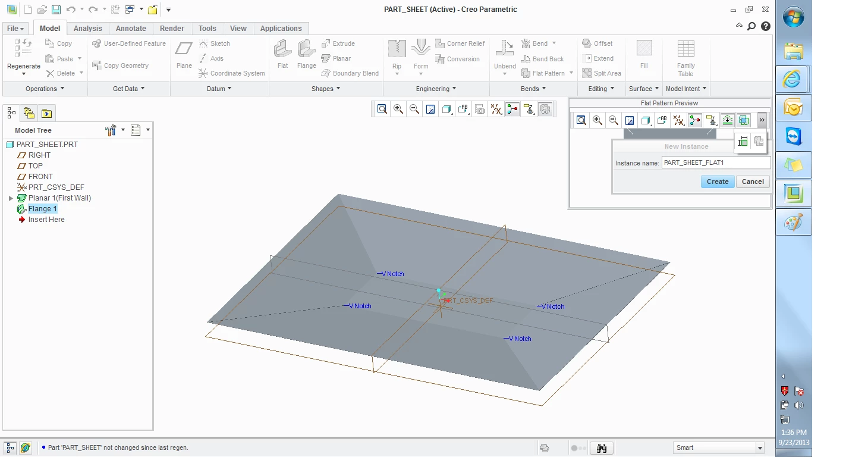
Task: Click the Flat Pattern button in Bends
Action: coord(543,73)
